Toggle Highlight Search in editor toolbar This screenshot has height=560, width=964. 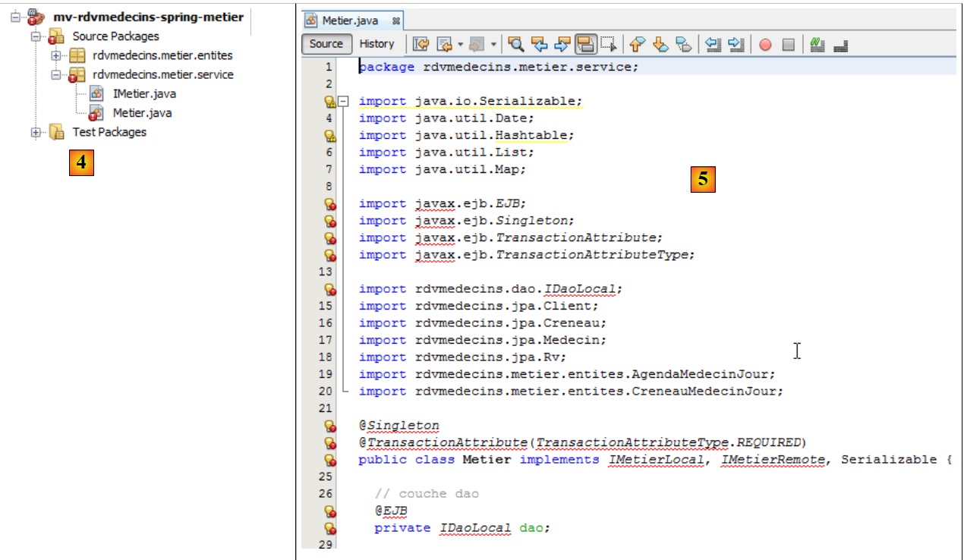pos(585,44)
